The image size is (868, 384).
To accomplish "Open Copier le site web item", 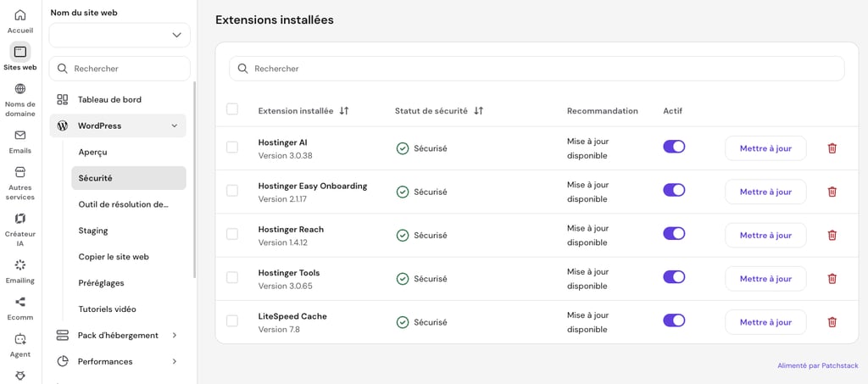I will [x=129, y=257].
